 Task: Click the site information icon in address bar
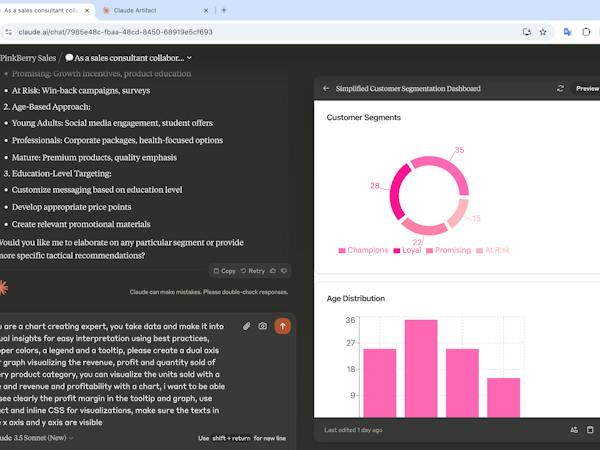(8, 32)
